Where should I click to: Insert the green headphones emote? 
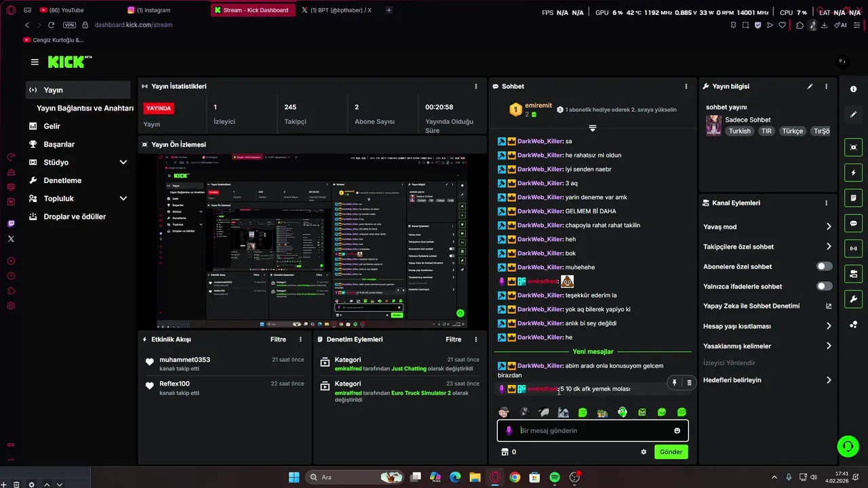[623, 412]
